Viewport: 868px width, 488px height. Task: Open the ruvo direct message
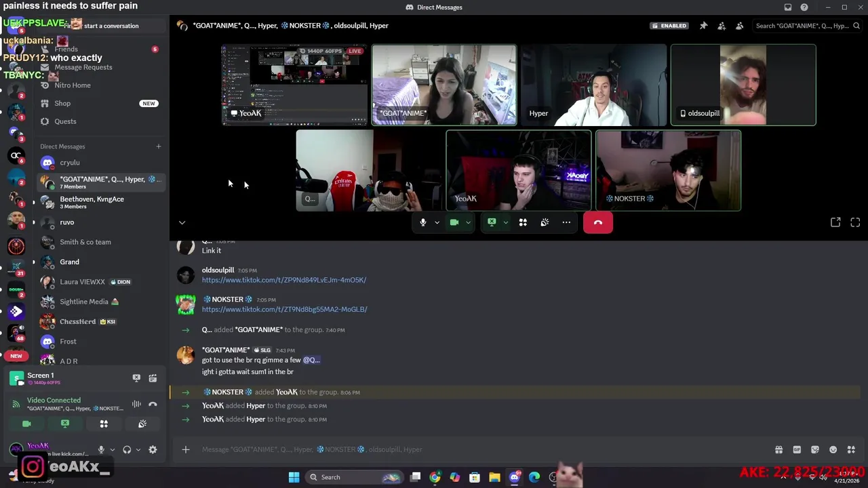pyautogui.click(x=100, y=222)
